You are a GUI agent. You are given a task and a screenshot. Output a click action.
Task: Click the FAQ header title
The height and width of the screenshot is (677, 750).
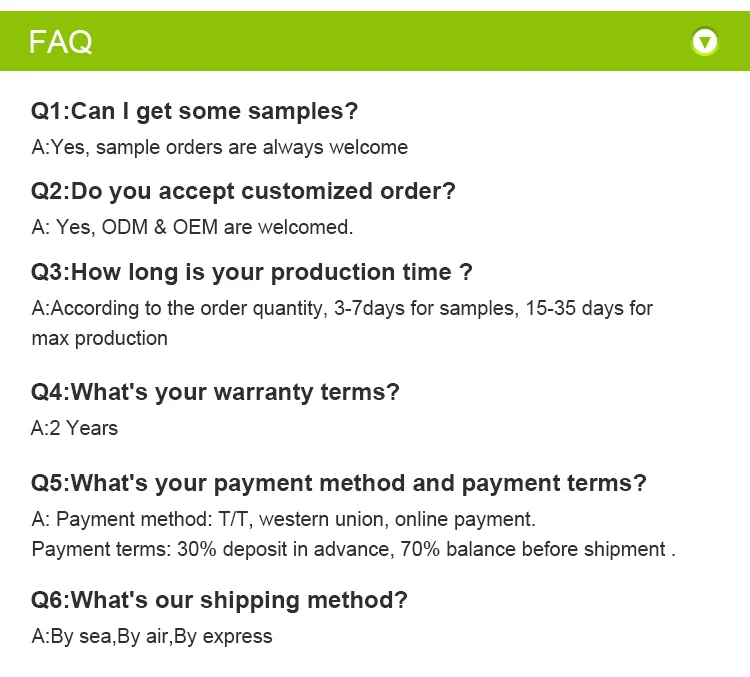pyautogui.click(x=60, y=42)
